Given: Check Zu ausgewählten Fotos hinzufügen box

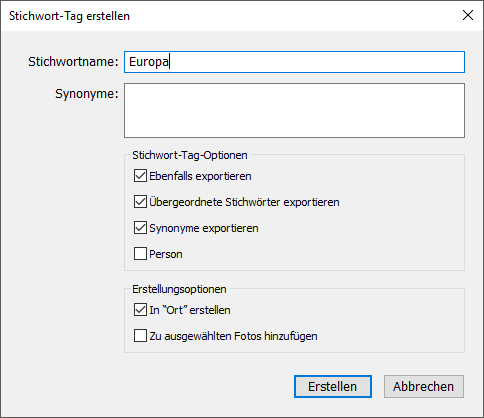Looking at the screenshot, I should point(140,336).
